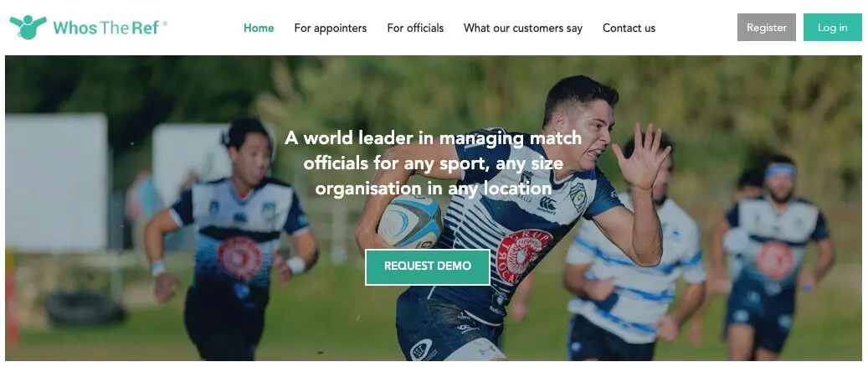Screen dimensions: 868x367
Task: Click the Canterbury logo on the runner's jersey
Action: (x=547, y=205)
